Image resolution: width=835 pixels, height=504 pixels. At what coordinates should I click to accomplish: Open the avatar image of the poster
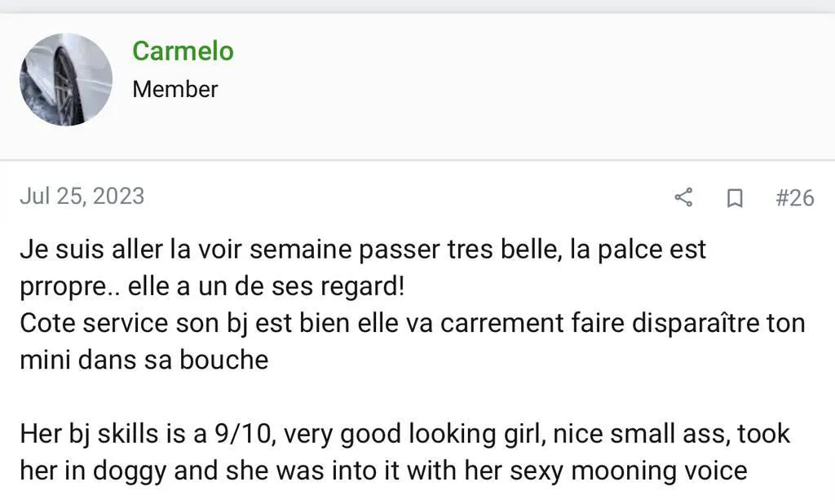click(66, 79)
